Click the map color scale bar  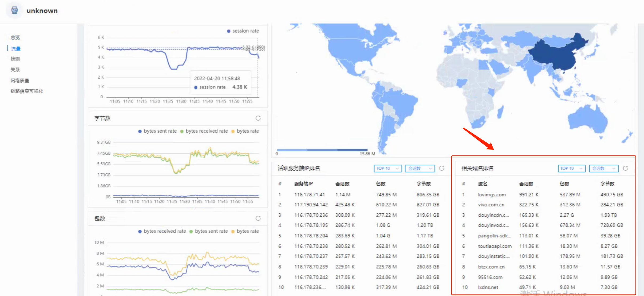[322, 150]
